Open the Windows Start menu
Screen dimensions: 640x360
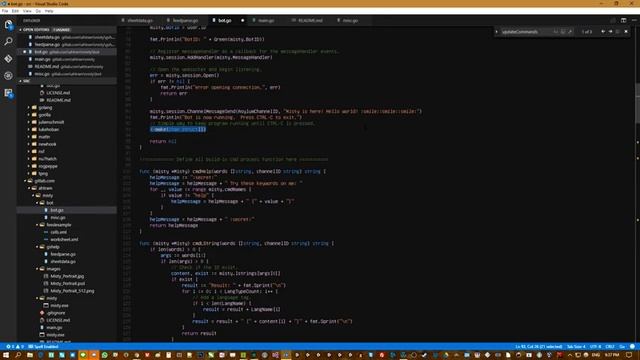point(6,355)
